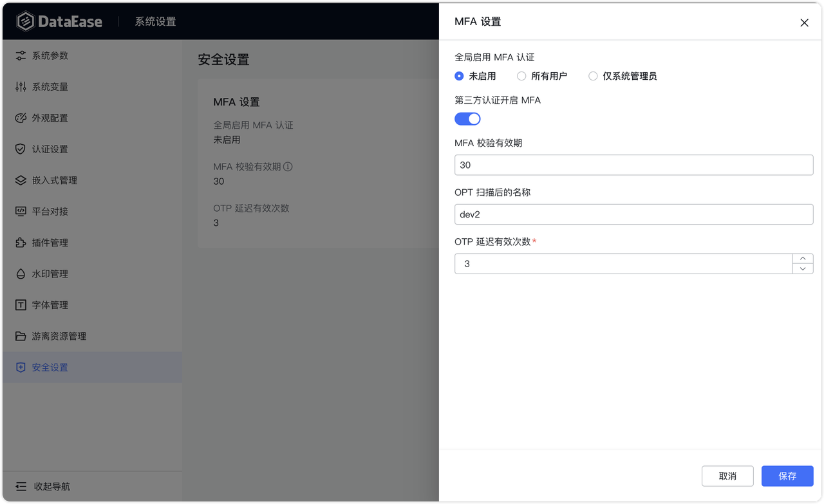Open 系统参数 menu item
The height and width of the screenshot is (504, 824).
(92, 55)
